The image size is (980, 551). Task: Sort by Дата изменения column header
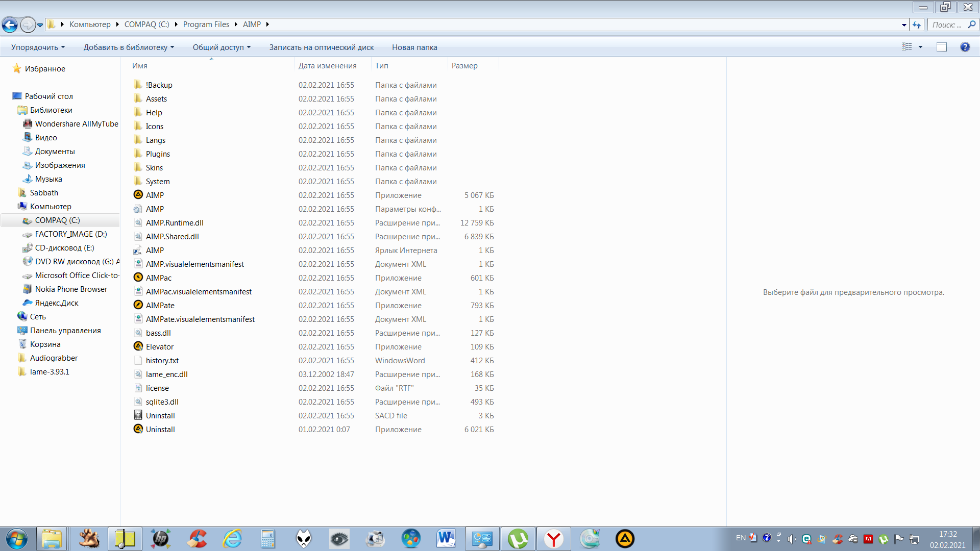pos(327,65)
